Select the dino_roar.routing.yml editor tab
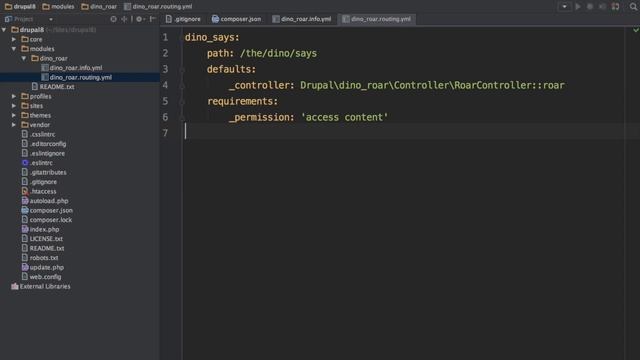Image resolution: width=640 pixels, height=360 pixels. [377, 19]
